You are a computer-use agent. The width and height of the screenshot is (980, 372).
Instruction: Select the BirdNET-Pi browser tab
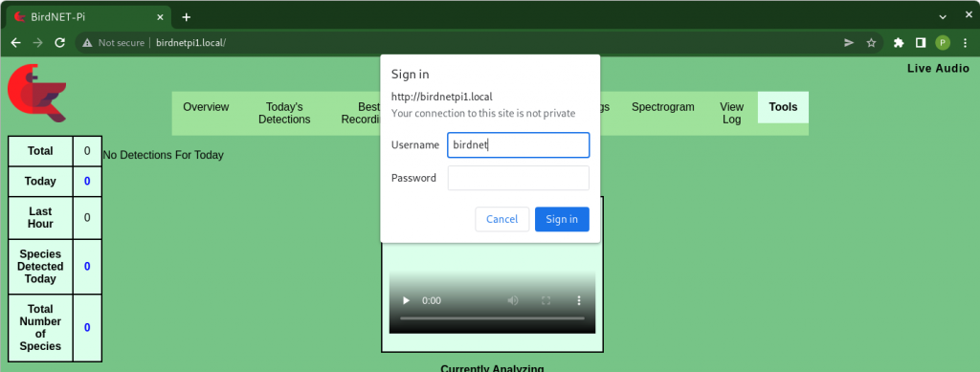point(88,17)
